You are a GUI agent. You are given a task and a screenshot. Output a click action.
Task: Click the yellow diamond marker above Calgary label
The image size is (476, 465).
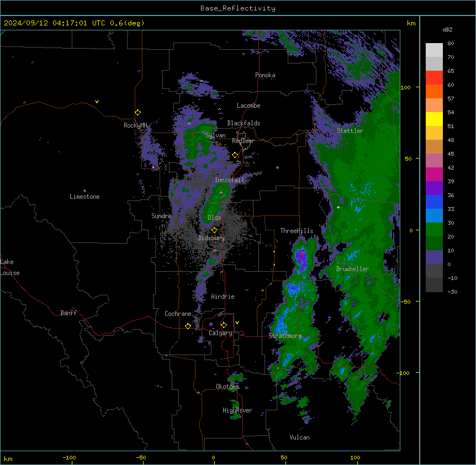[x=224, y=325]
